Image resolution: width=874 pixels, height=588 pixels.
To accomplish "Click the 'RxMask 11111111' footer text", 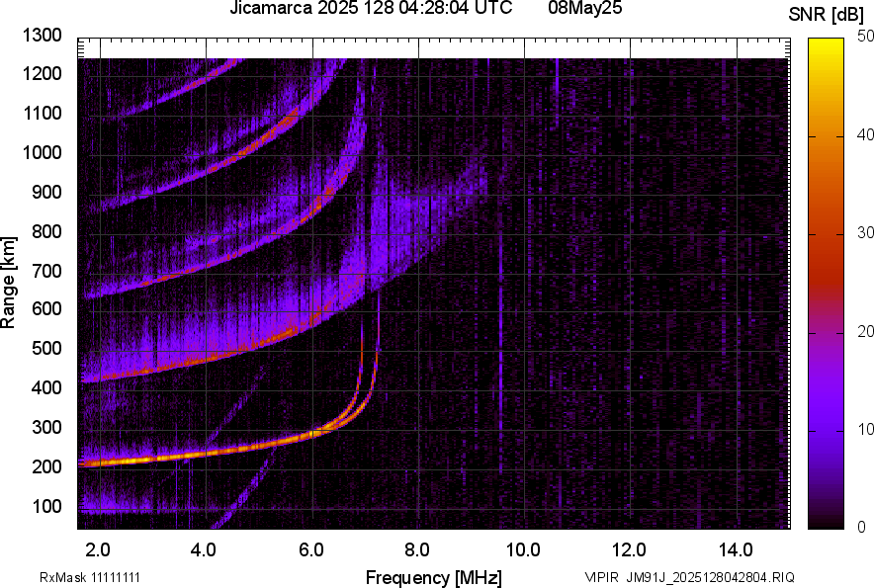I will (90, 577).
